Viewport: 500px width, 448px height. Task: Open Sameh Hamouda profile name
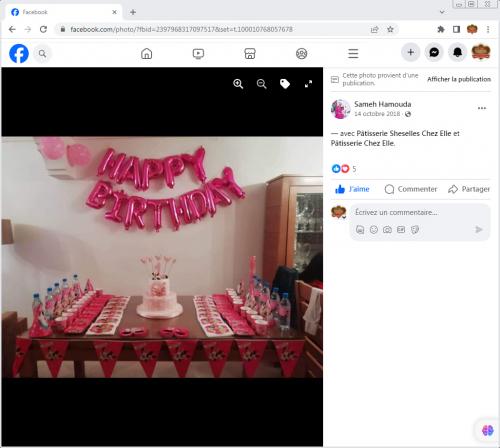(x=383, y=104)
